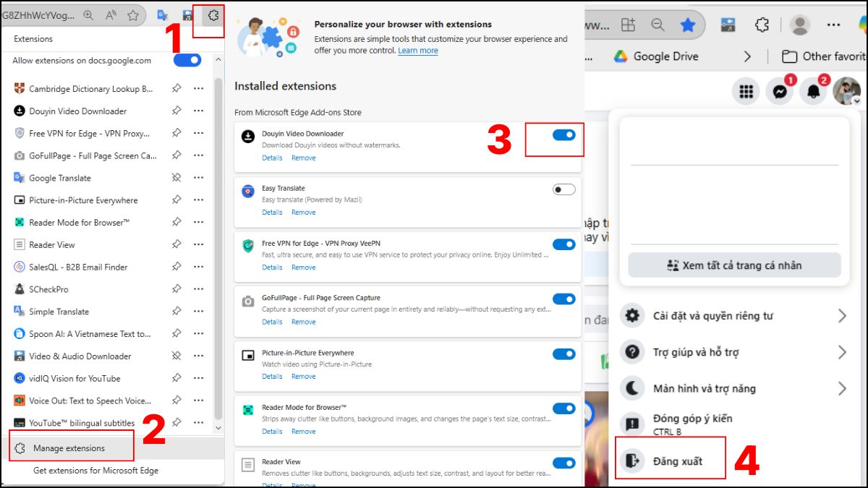
Task: Click Xem tất cả trang cá nhân button
Action: click(x=734, y=265)
